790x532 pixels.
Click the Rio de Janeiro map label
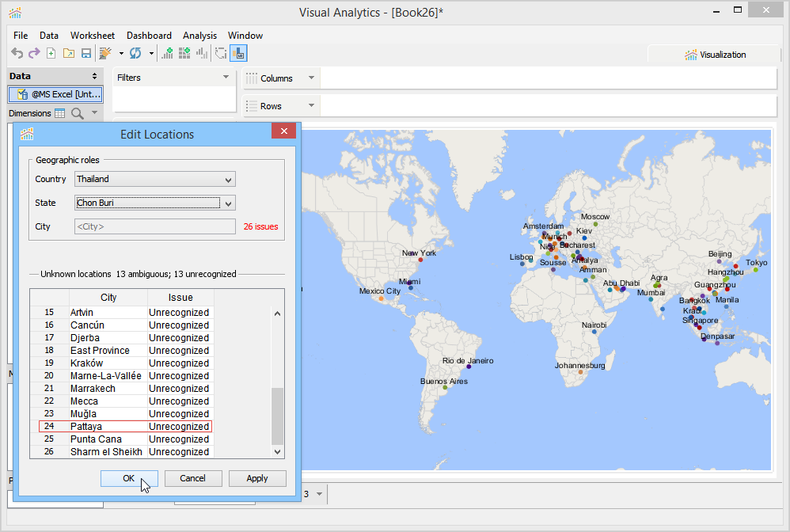click(x=468, y=361)
